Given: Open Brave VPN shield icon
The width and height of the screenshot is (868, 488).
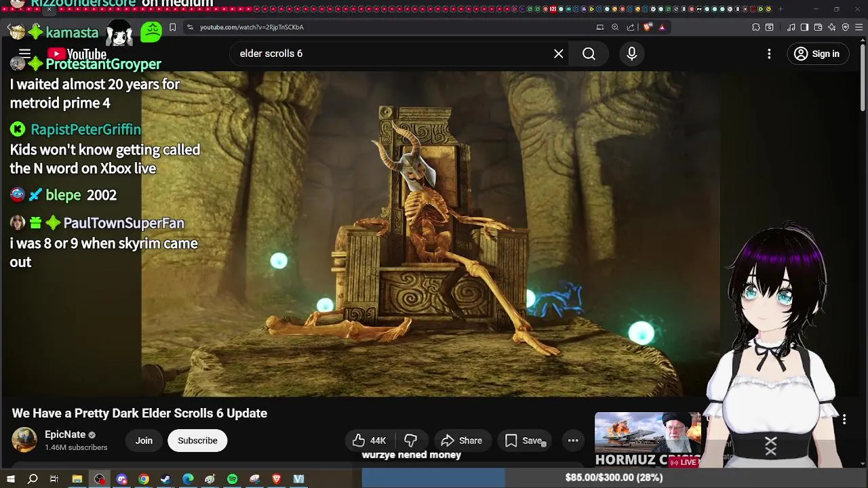Looking at the screenshot, I should [846, 27].
